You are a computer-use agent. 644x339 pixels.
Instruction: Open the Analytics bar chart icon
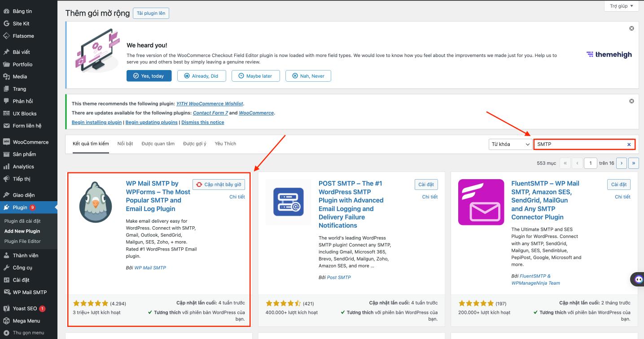click(x=6, y=167)
